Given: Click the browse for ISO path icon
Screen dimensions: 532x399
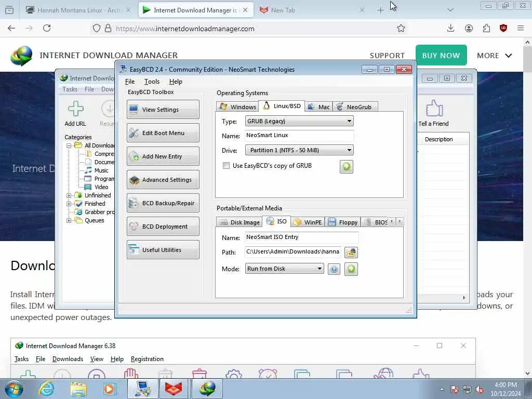Looking at the screenshot, I should click(x=351, y=252).
